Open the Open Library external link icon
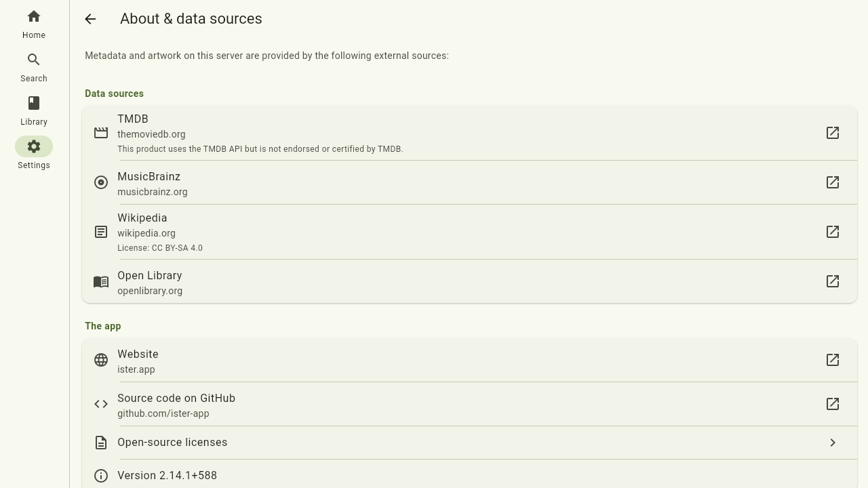The width and height of the screenshot is (868, 488). [833, 281]
